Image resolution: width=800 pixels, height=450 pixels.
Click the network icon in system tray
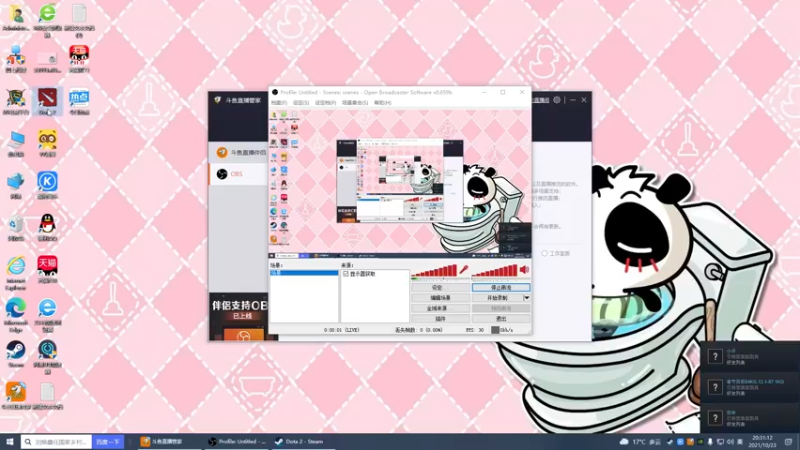point(720,442)
